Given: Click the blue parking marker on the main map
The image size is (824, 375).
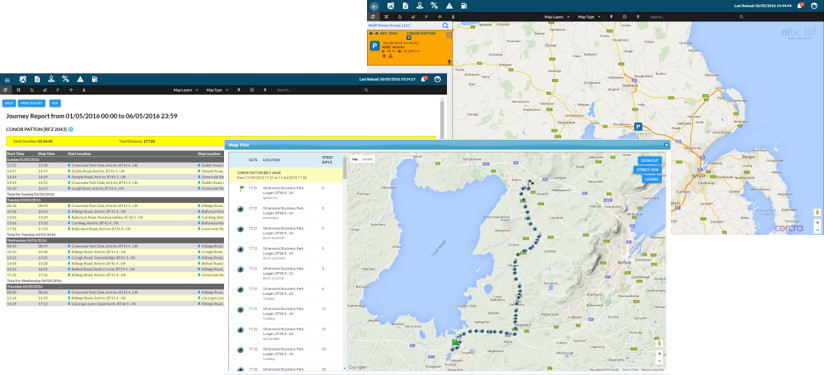Looking at the screenshot, I should (638, 126).
